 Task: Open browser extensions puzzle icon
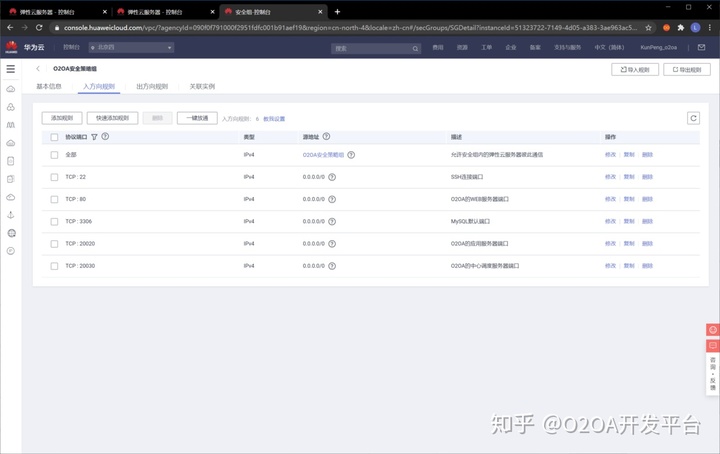tap(681, 28)
